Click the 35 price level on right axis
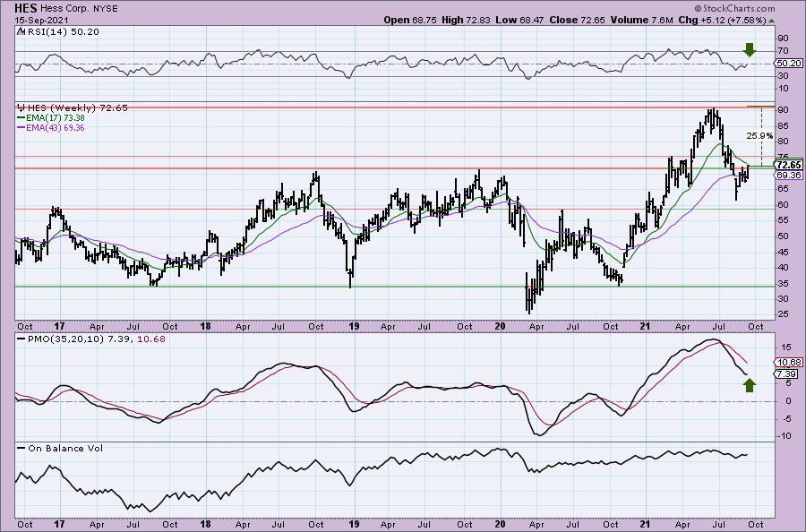 tap(784, 283)
